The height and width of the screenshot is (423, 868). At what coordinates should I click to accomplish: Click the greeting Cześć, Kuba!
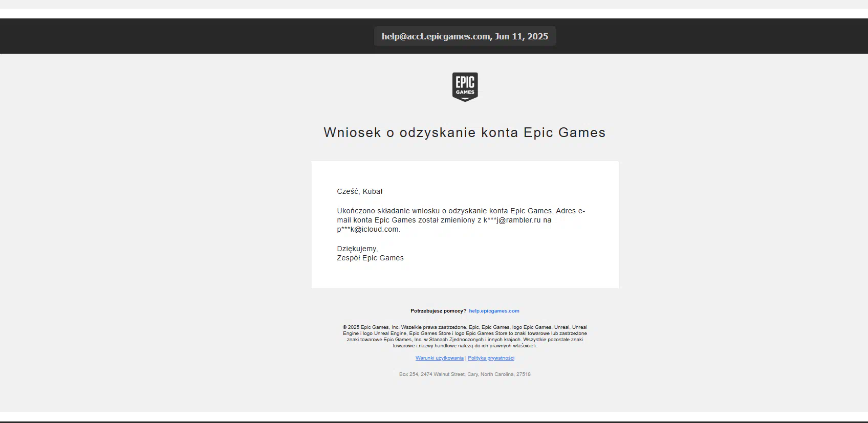click(x=360, y=191)
